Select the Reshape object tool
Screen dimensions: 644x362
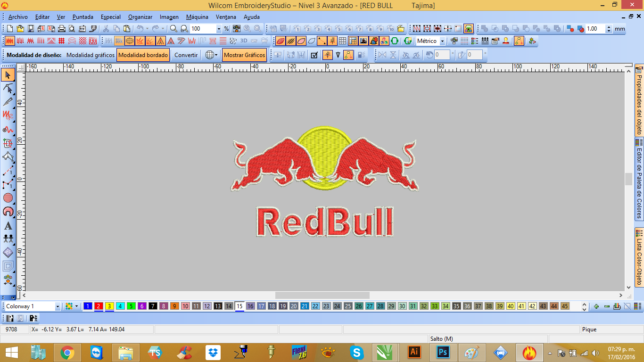8,88
